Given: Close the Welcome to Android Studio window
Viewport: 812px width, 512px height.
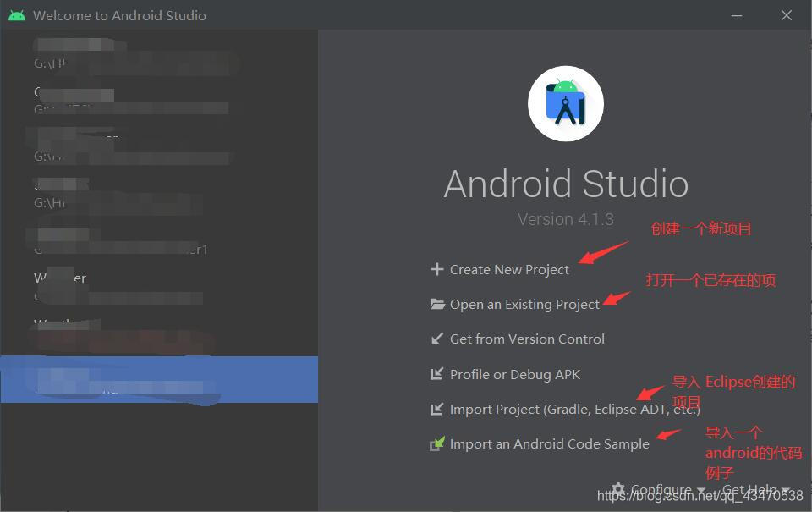Looking at the screenshot, I should [786, 15].
